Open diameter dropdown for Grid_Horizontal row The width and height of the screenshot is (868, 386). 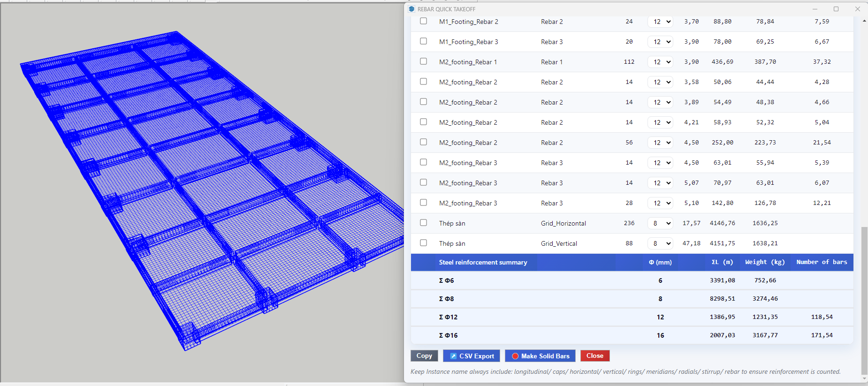[x=661, y=223]
